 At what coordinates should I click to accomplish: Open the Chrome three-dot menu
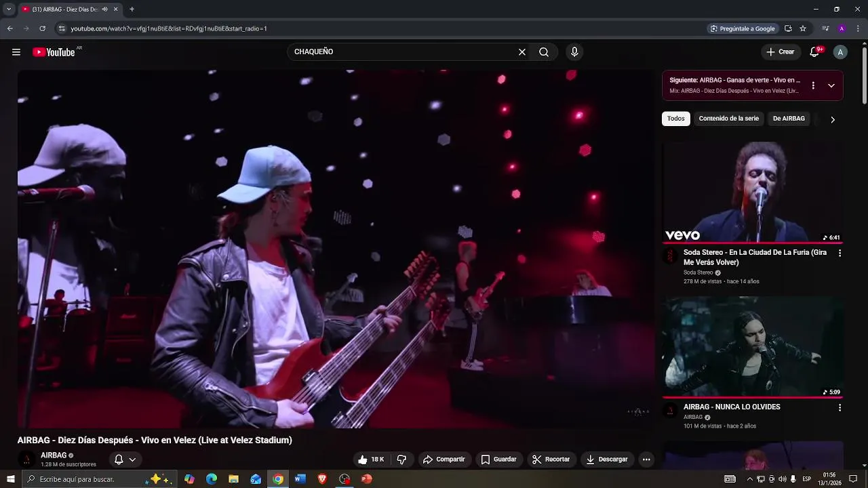click(858, 28)
